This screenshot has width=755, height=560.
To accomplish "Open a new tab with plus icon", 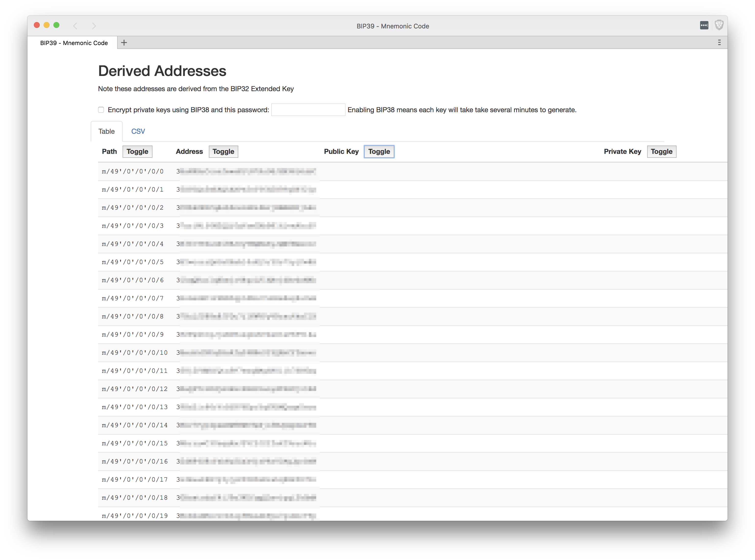I will pos(124,43).
